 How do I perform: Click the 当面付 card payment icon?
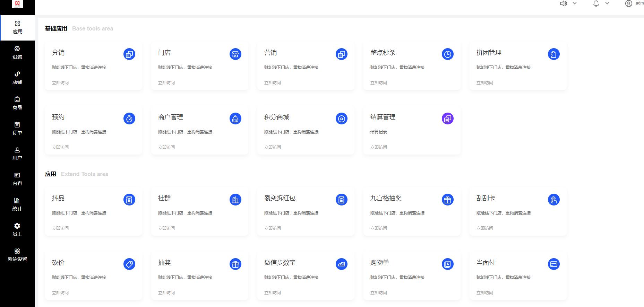(x=554, y=264)
